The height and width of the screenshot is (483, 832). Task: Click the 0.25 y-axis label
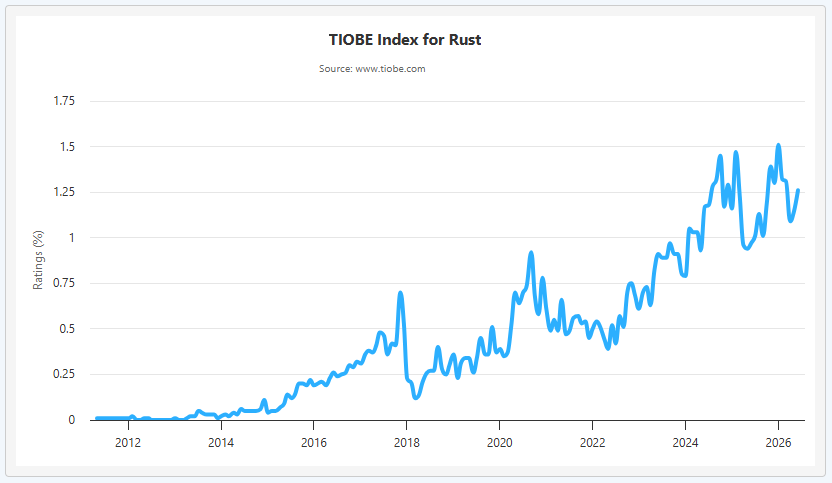pyautogui.click(x=64, y=374)
